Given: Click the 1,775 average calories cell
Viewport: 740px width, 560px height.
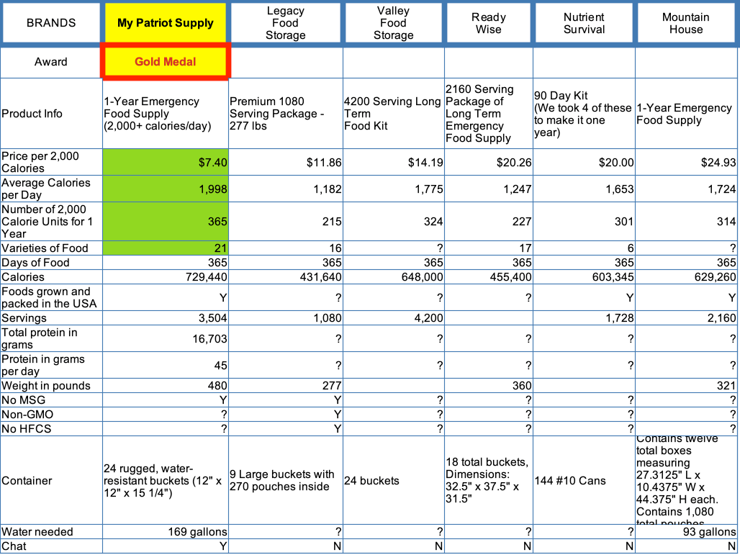Looking at the screenshot, I should (394, 189).
